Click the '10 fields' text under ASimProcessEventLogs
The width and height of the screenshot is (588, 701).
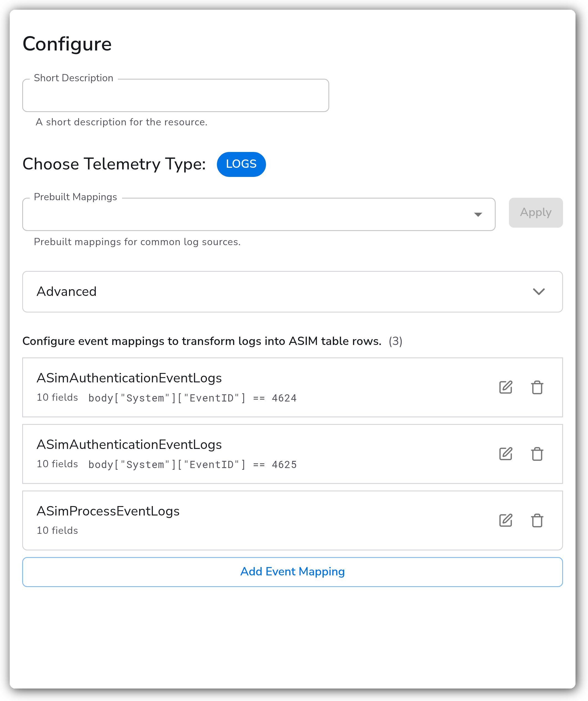coord(57,530)
